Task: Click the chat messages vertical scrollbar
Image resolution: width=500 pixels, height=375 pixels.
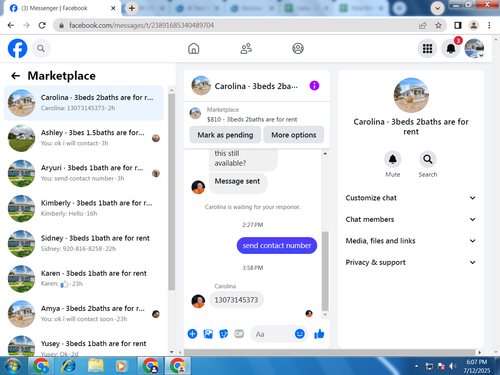Action: [325, 271]
